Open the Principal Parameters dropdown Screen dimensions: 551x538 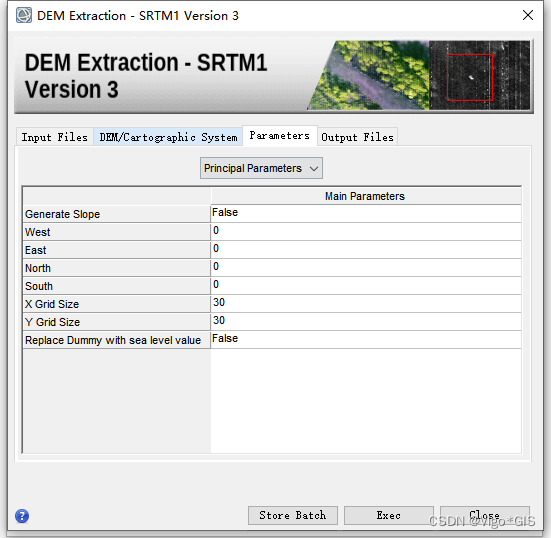[261, 168]
